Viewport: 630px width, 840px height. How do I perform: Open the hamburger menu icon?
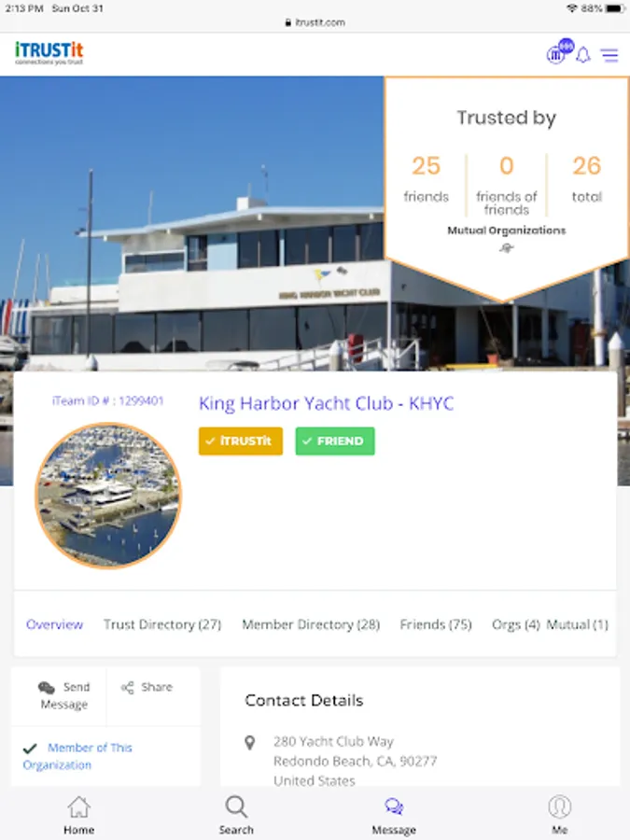pyautogui.click(x=609, y=55)
